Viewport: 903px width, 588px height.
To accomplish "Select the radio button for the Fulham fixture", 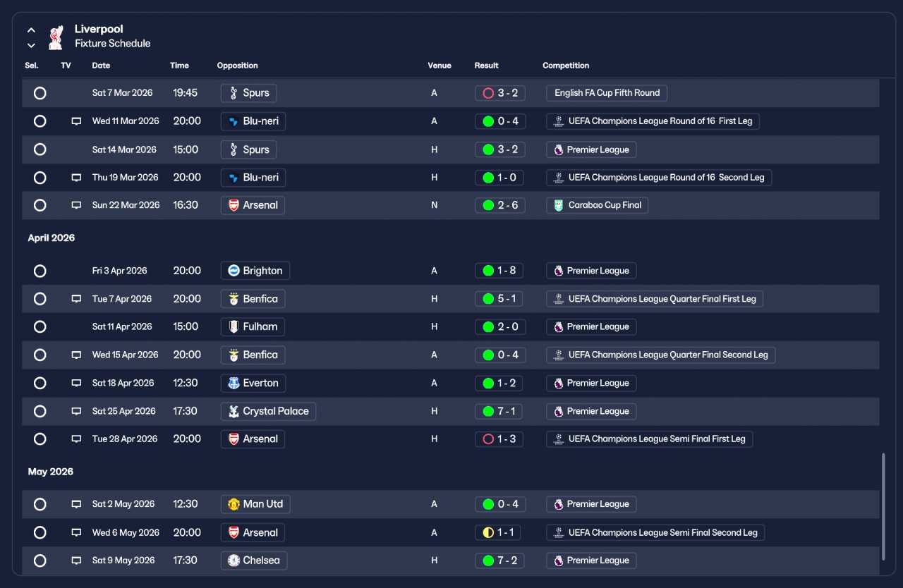I will pos(40,327).
